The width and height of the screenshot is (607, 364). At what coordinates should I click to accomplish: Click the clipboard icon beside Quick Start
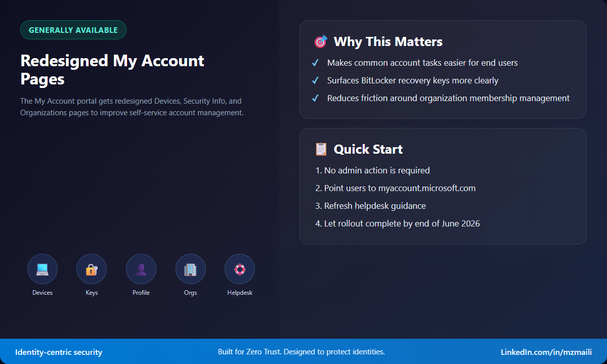(x=321, y=149)
